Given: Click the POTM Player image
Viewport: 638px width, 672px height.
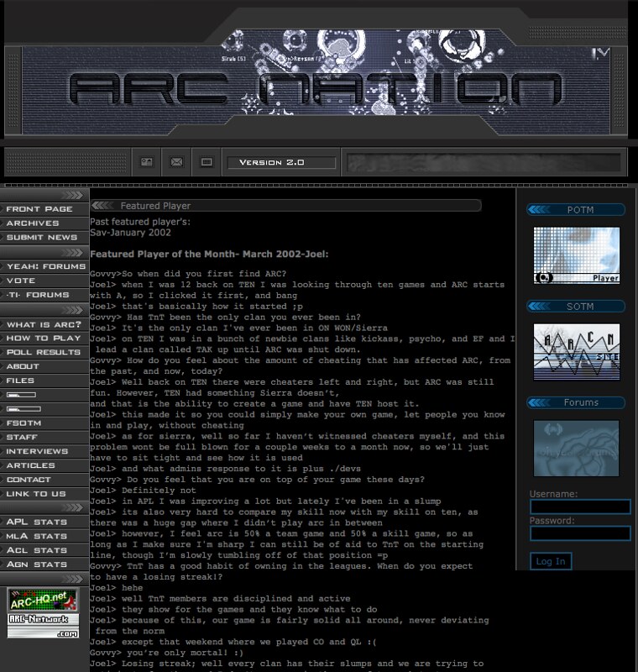Looking at the screenshot, I should 577,255.
